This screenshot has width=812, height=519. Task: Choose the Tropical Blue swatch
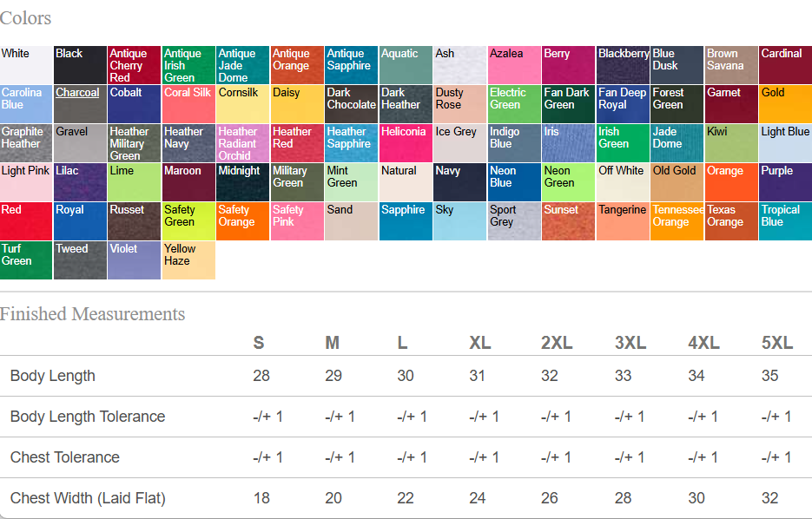pos(785,221)
